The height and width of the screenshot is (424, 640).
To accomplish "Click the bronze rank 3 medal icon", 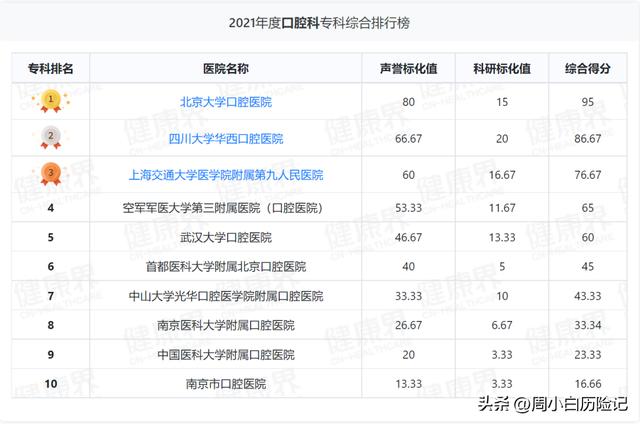I will [x=51, y=174].
